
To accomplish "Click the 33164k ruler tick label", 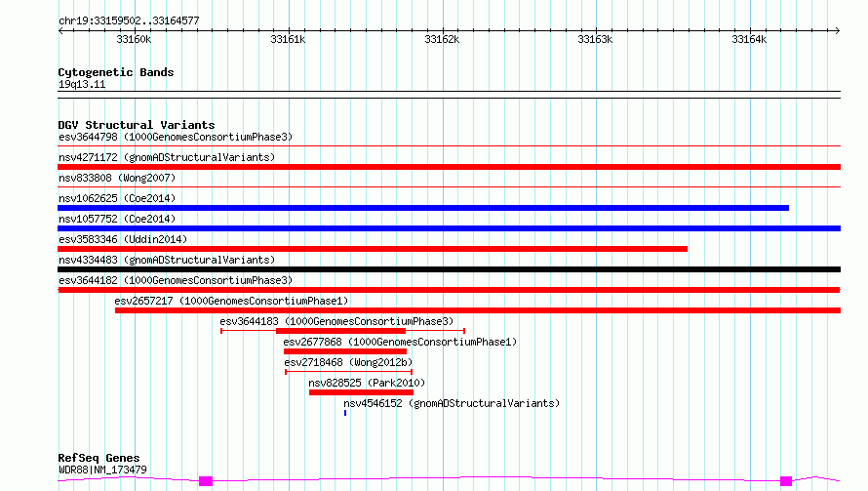I will (x=749, y=39).
